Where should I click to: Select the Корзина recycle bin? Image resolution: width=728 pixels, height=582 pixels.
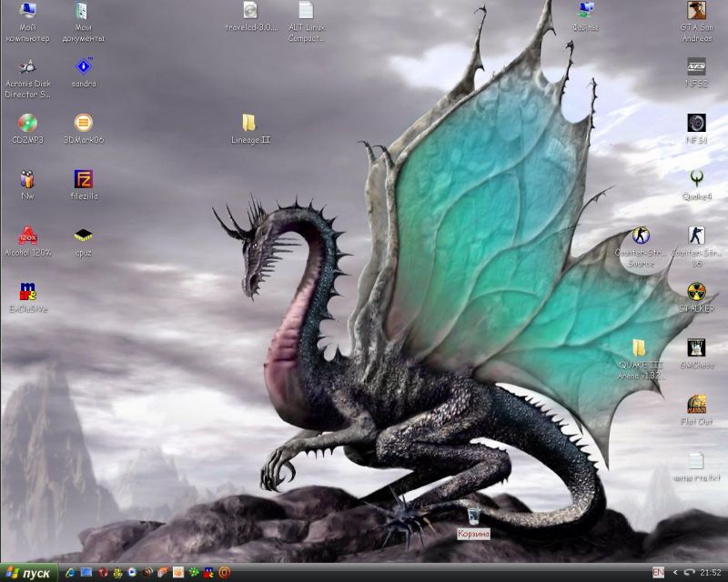tap(473, 523)
